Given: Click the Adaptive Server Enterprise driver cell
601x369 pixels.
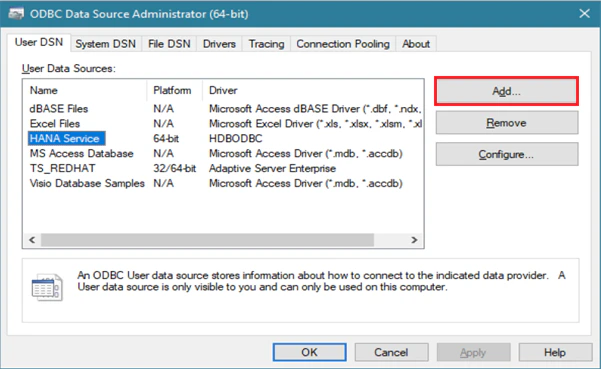Looking at the screenshot, I should [x=273, y=168].
